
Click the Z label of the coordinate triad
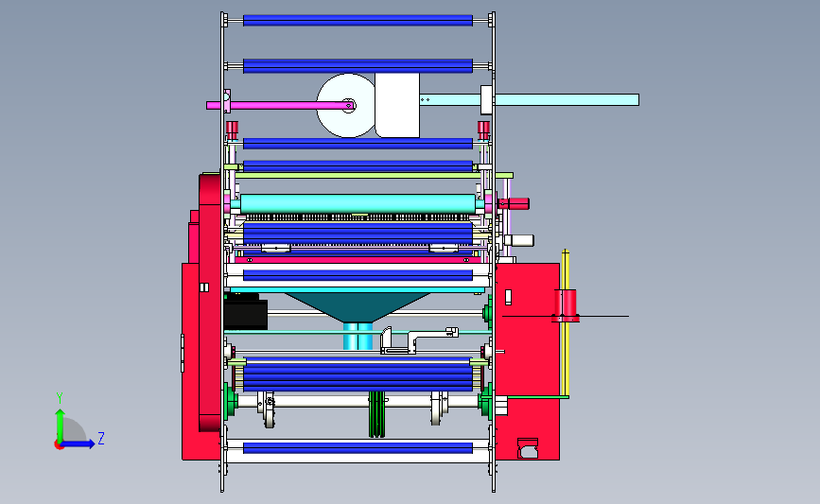click(101, 438)
